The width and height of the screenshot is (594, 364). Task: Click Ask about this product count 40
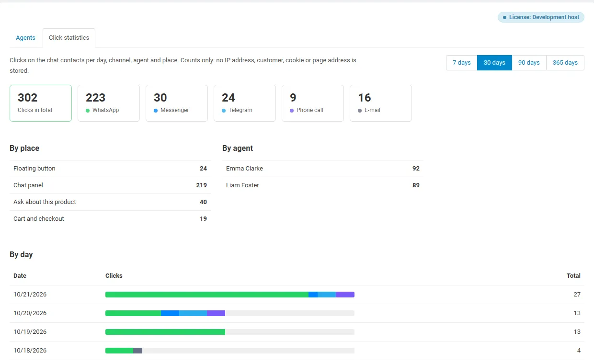[x=204, y=202]
